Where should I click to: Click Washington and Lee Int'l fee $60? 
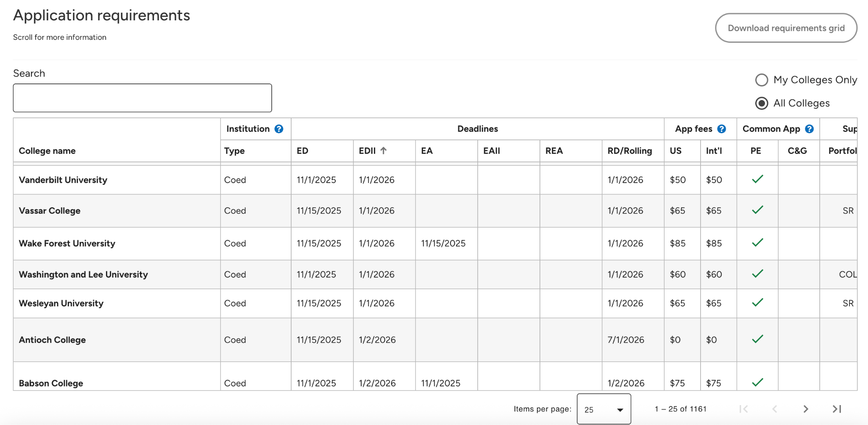click(x=714, y=275)
